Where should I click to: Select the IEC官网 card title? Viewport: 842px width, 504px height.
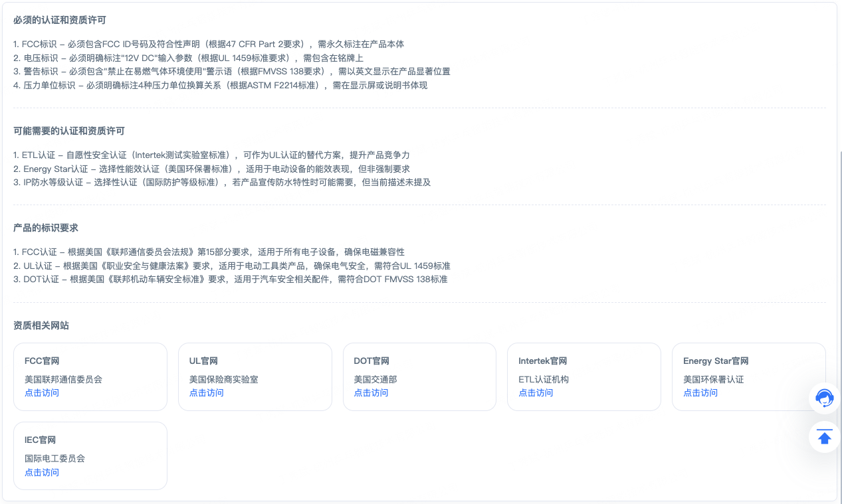coord(41,440)
